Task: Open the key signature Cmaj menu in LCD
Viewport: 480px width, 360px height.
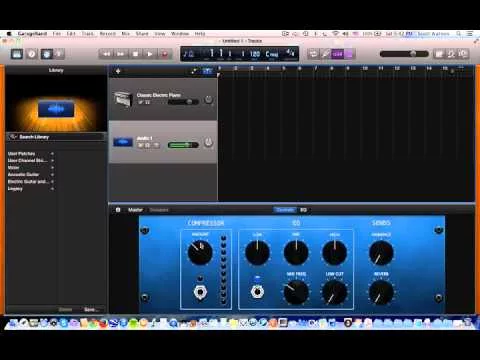Action: pyautogui.click(x=272, y=54)
